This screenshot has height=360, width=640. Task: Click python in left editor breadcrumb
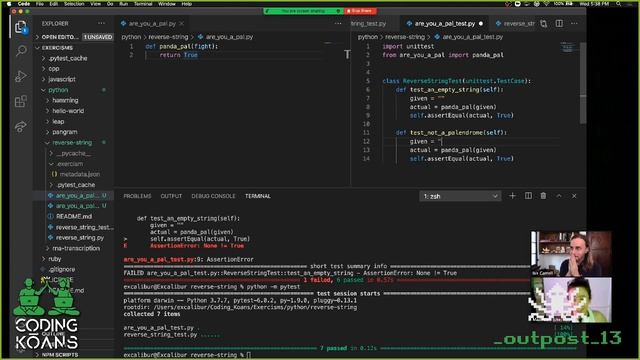[131, 37]
